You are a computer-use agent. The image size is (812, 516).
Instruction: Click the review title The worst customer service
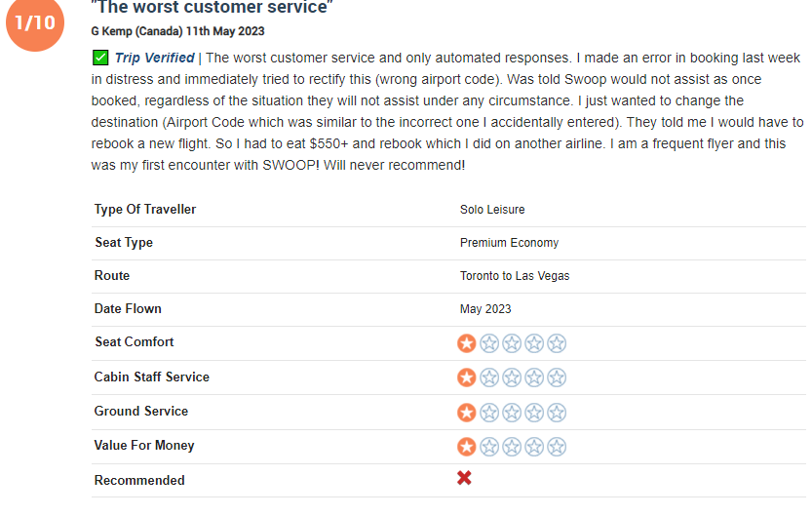pos(212,7)
